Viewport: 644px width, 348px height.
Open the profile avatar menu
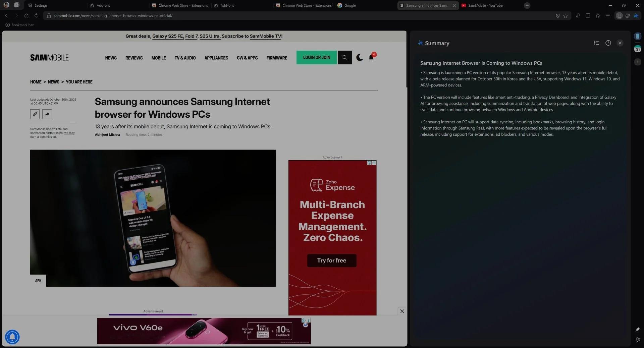6,5
